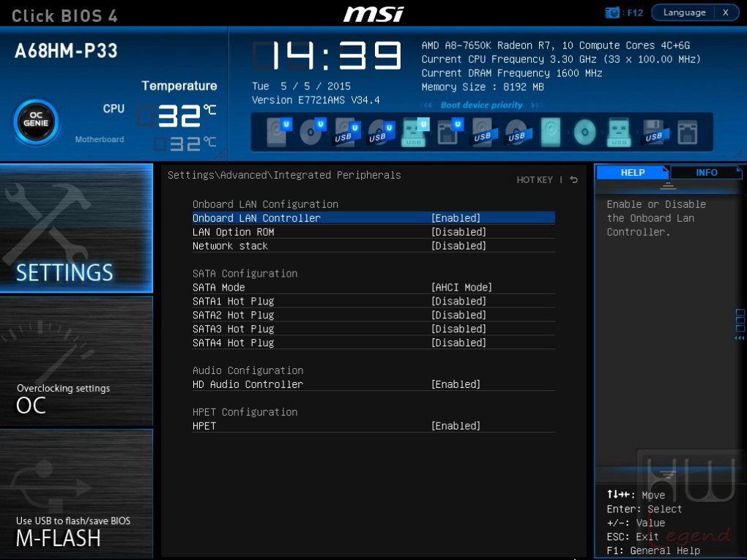747x560 pixels.
Task: Change SATA1 Hot Plug [Disabled] value
Action: pyautogui.click(x=458, y=301)
